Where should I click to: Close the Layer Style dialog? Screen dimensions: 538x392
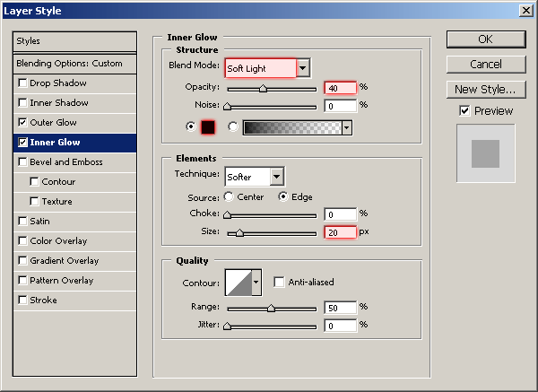click(x=525, y=10)
